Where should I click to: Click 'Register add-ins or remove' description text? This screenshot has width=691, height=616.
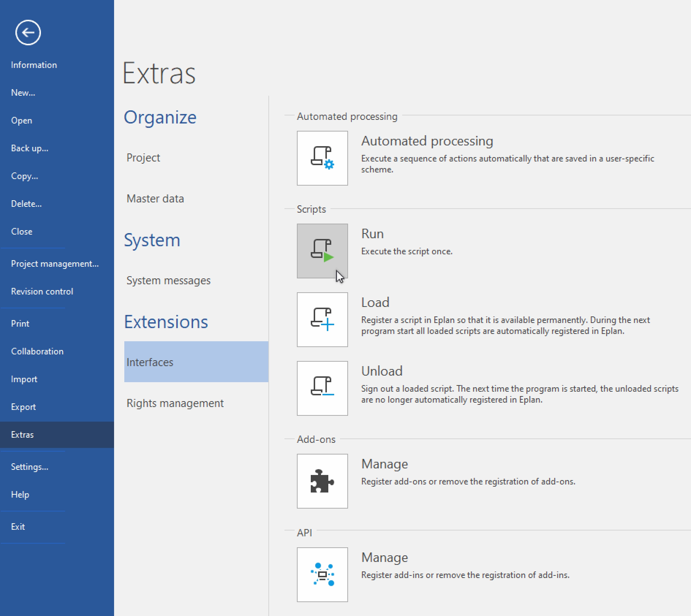click(465, 575)
